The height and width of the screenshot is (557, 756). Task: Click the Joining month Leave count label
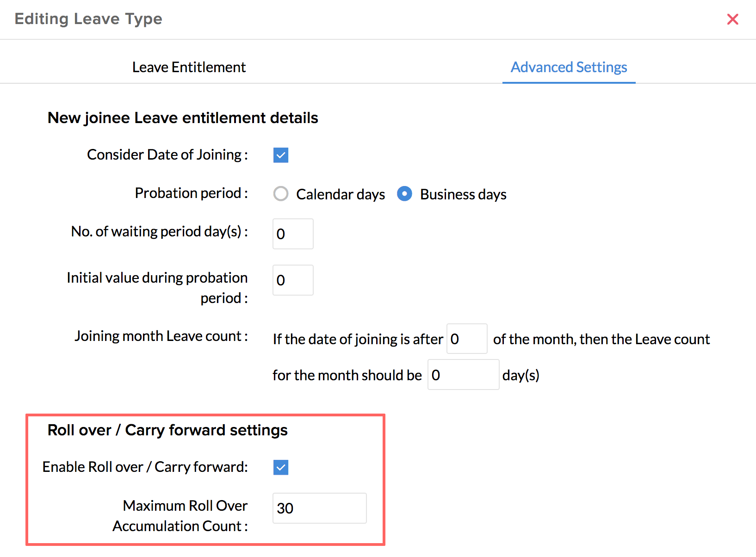point(161,336)
